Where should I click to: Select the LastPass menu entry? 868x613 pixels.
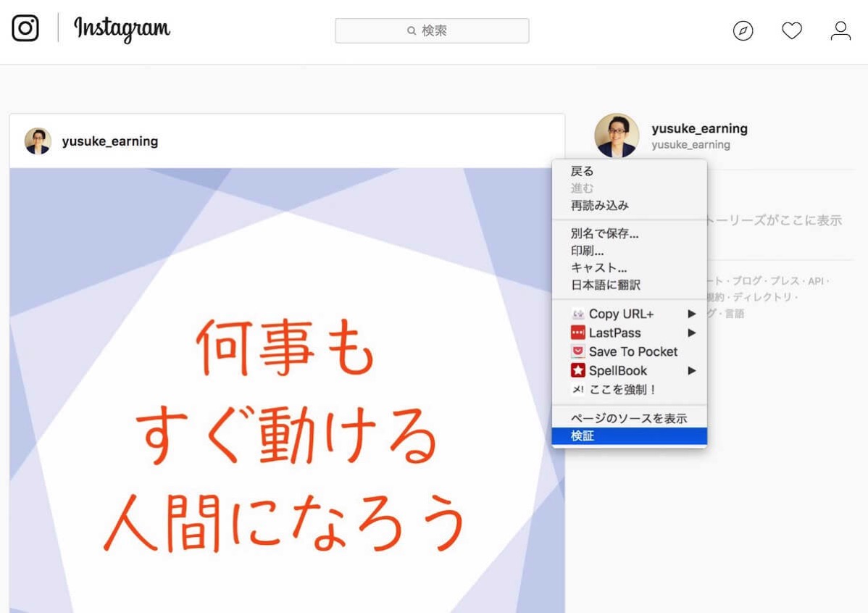click(x=630, y=333)
